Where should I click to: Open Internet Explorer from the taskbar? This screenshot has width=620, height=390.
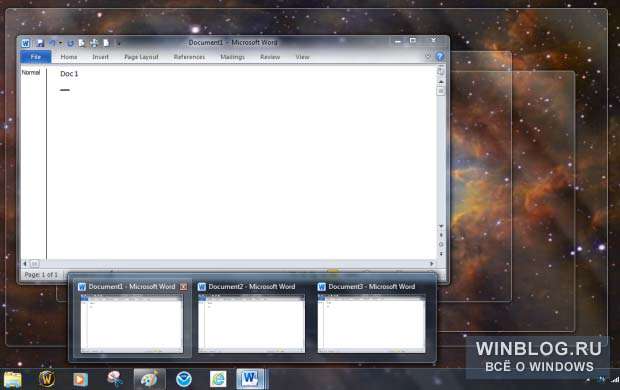click(218, 379)
